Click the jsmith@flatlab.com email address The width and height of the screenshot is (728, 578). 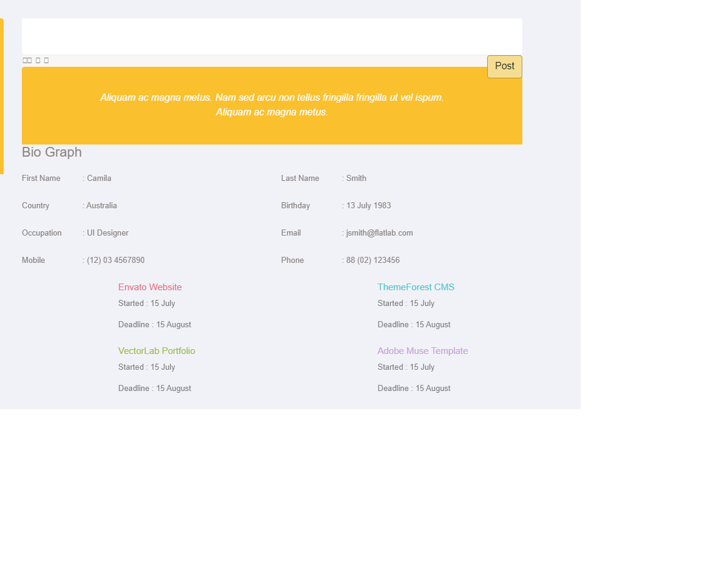pos(379,233)
